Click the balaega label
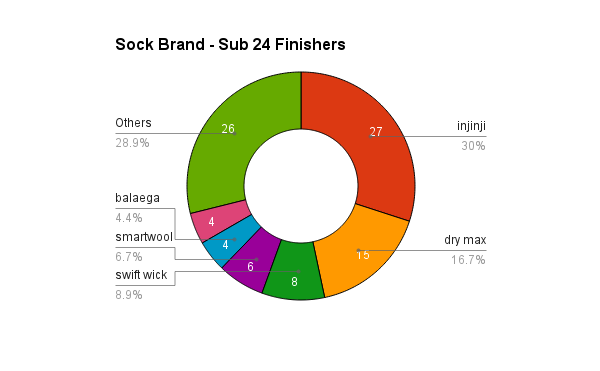 pos(137,198)
